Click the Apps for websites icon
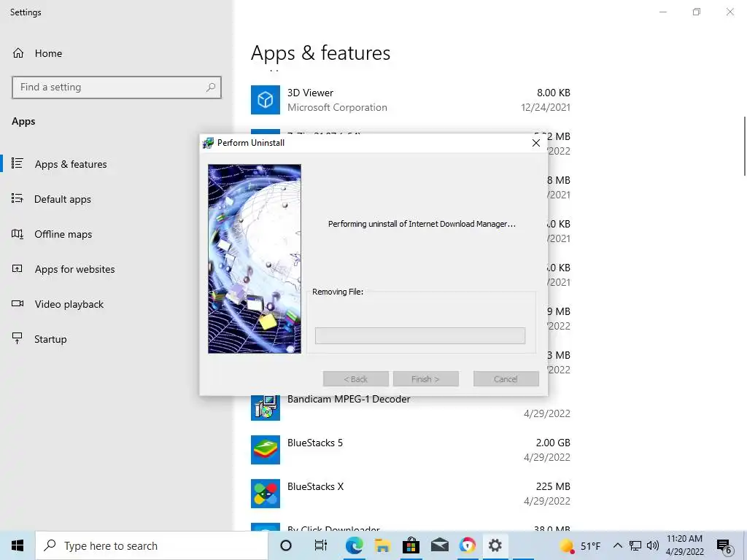The width and height of the screenshot is (747, 560). click(18, 268)
